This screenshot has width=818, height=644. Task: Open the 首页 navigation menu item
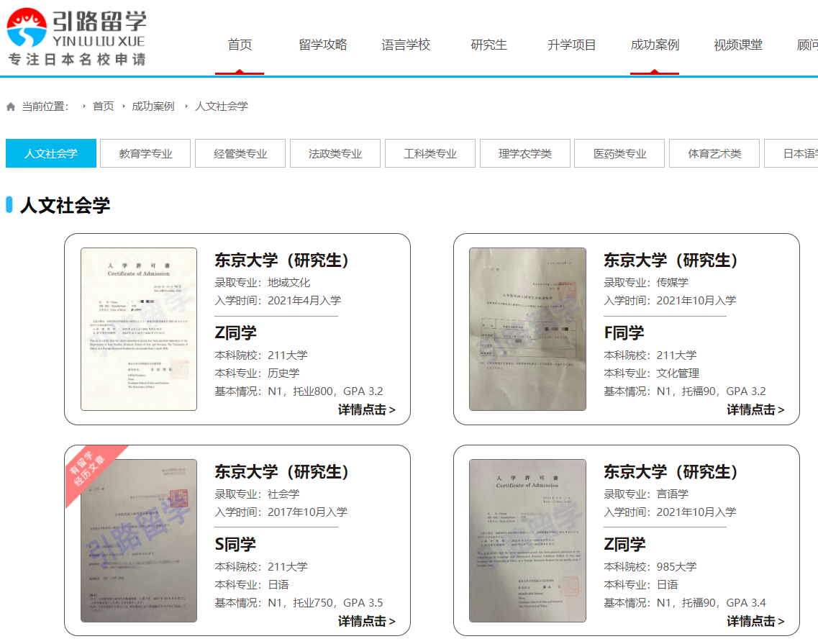240,45
